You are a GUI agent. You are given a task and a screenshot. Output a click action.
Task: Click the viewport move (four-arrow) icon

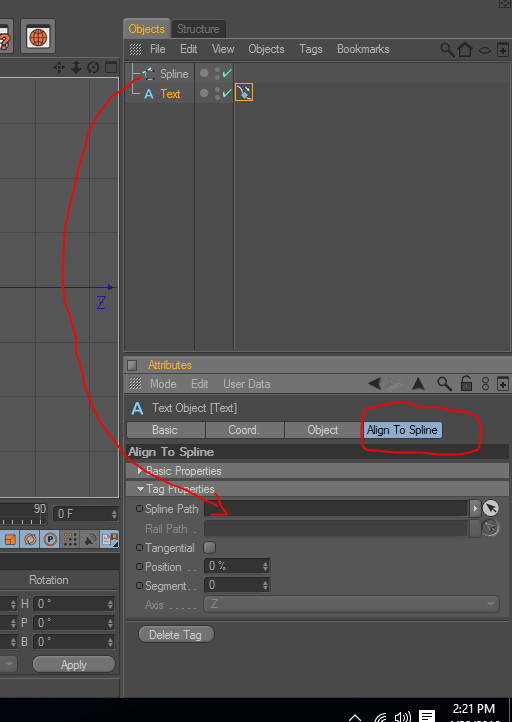click(59, 68)
